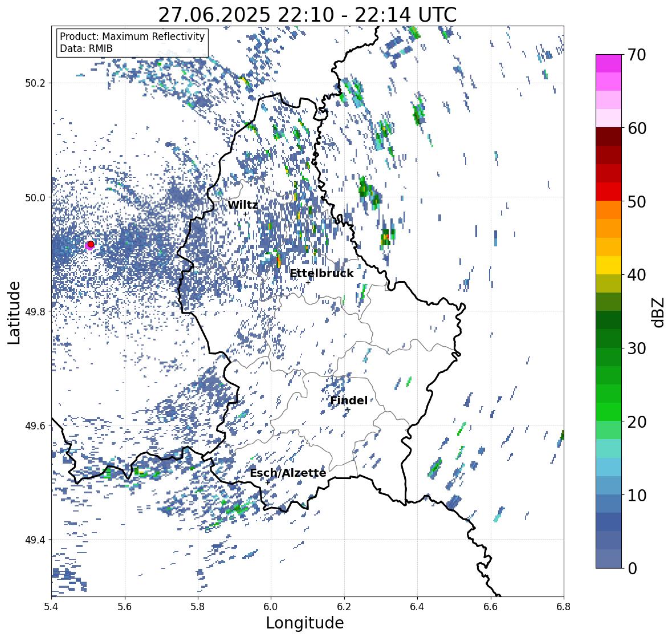Click the dark maroon band below 60 in colorbar
This screenshot has width=672, height=637.
click(609, 137)
